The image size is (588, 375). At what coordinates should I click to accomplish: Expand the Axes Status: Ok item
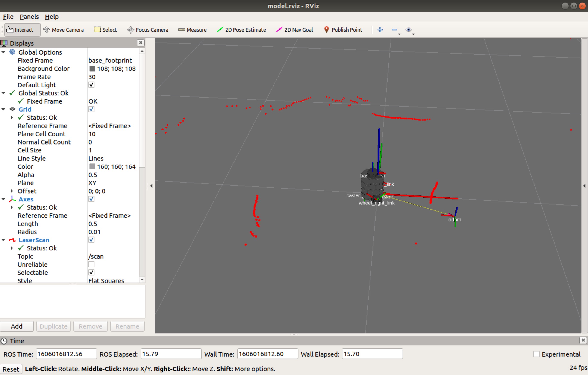coord(11,207)
